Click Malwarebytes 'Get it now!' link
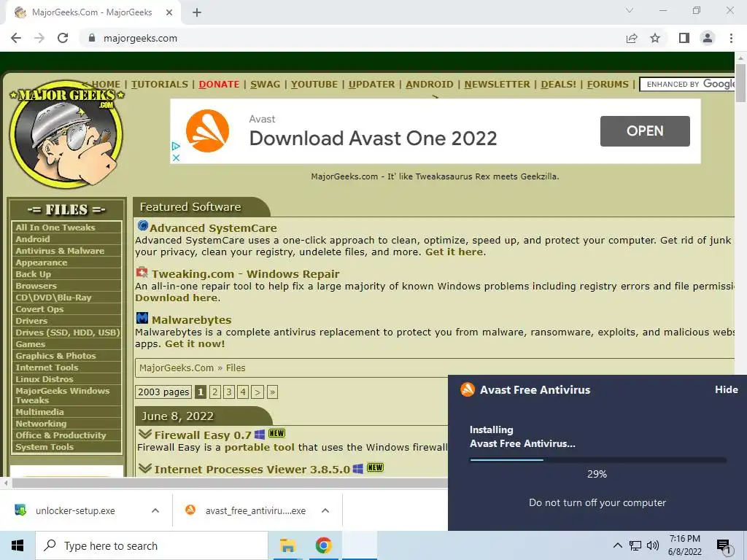 pos(195,344)
